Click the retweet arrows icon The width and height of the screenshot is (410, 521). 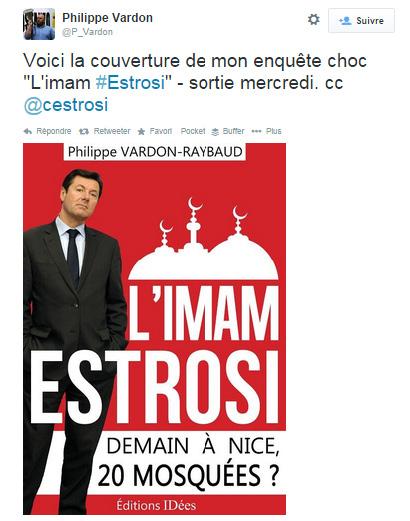click(x=84, y=132)
